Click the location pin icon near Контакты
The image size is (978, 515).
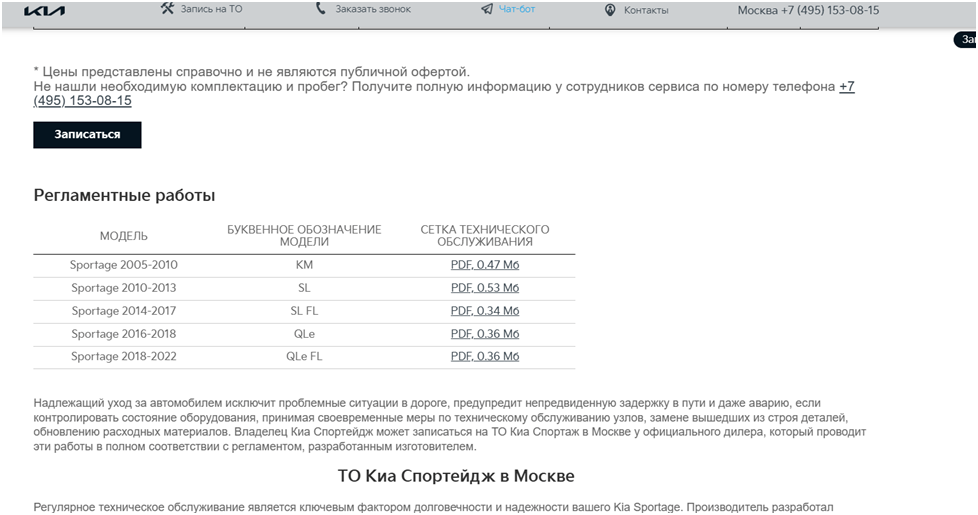point(610,10)
